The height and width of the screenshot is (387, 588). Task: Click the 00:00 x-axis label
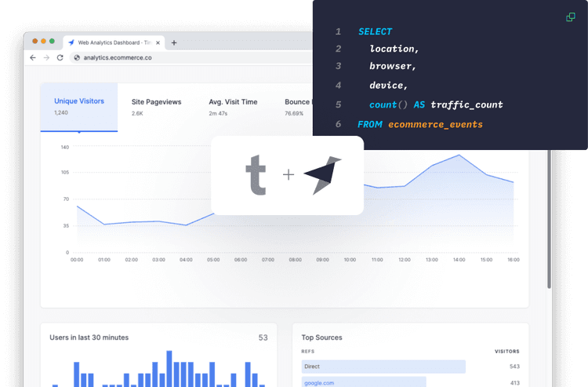(77, 260)
